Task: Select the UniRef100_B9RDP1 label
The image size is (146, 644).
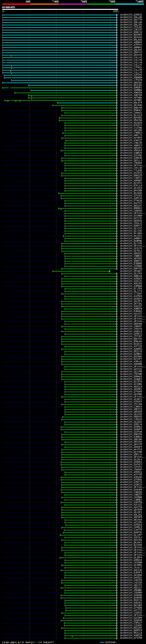Action: click(x=131, y=88)
